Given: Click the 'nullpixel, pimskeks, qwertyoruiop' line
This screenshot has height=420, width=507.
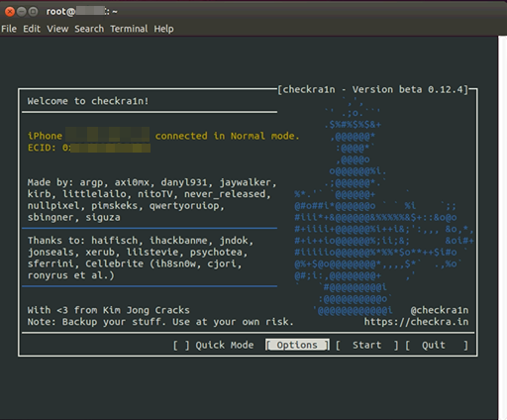Looking at the screenshot, I should click(126, 206).
